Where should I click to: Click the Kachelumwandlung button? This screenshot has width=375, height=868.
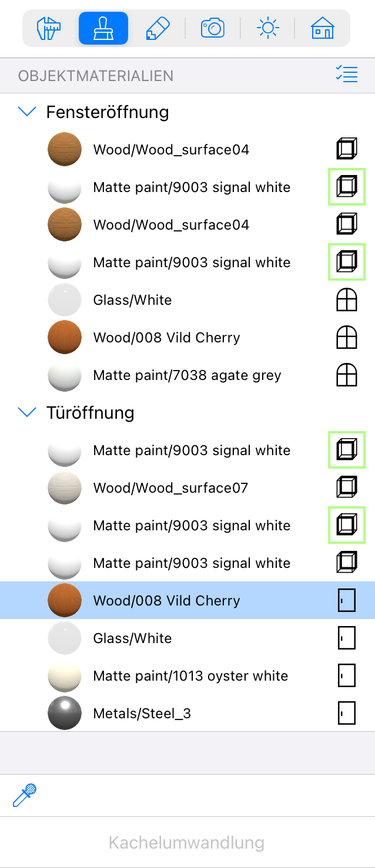[x=187, y=843]
